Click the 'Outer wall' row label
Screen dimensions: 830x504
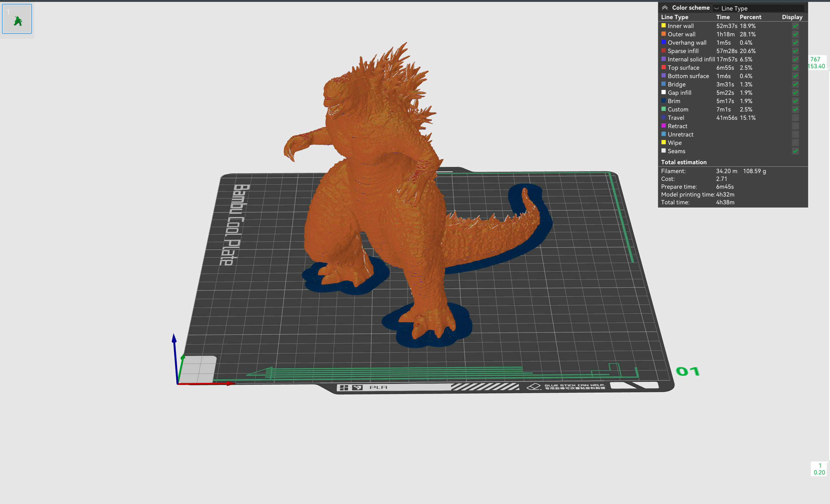pyautogui.click(x=681, y=34)
